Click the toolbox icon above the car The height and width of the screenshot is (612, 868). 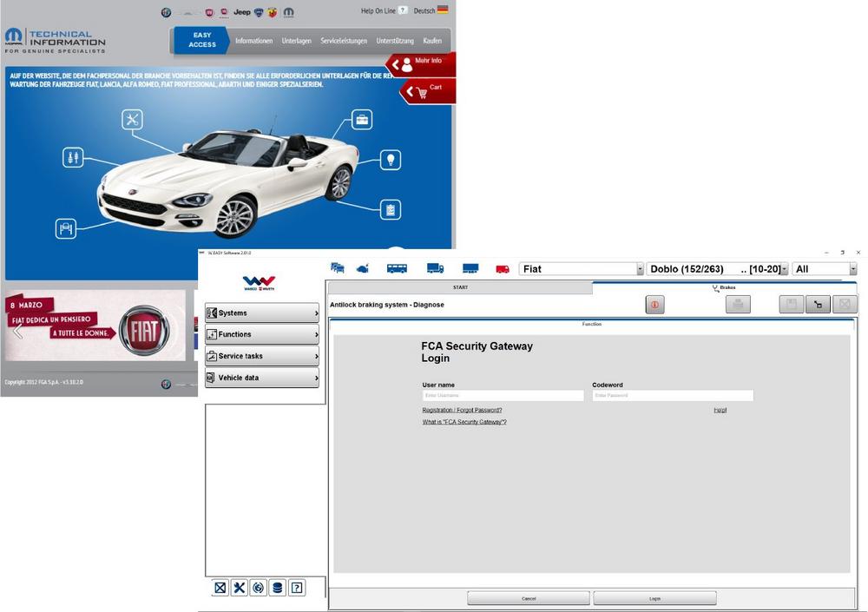(362, 119)
